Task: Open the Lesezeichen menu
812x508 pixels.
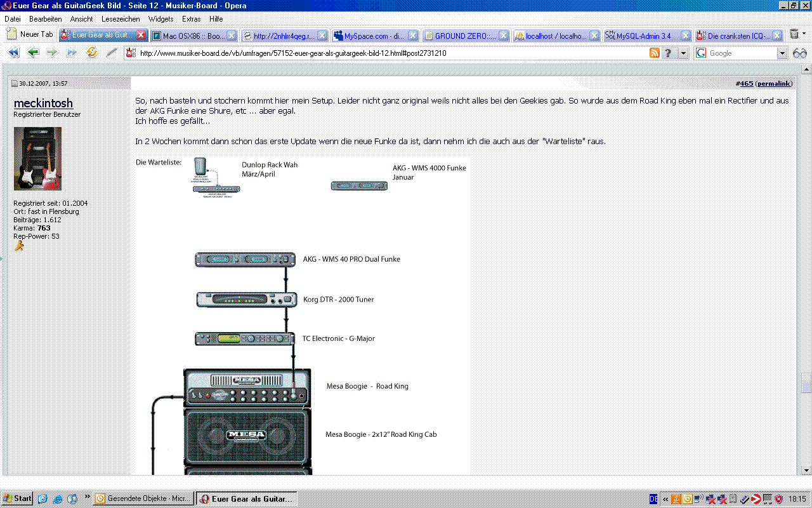Action: pos(121,19)
